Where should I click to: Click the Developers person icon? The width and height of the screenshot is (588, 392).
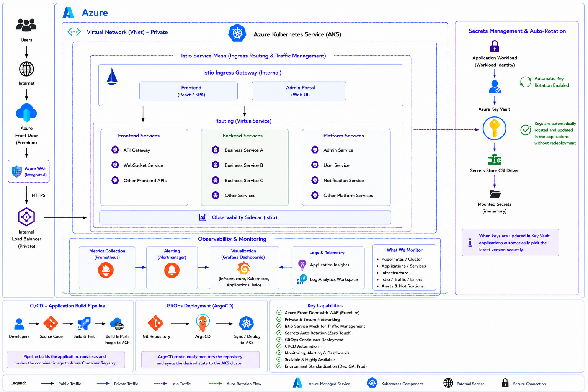coord(19,324)
